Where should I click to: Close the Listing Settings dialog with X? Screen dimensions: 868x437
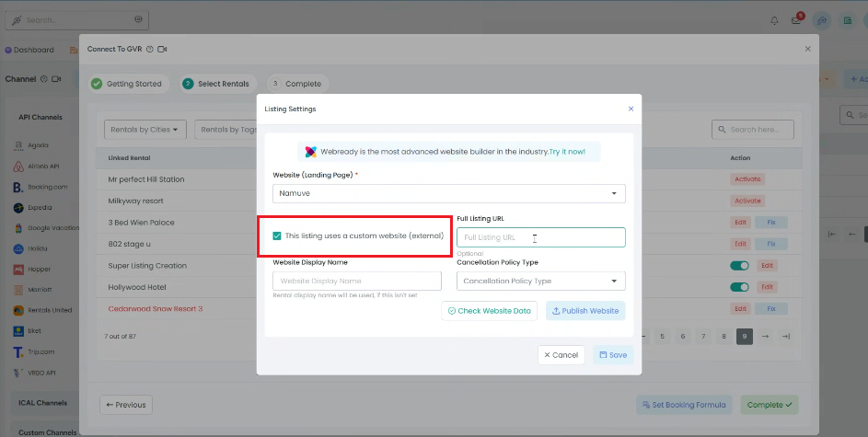pyautogui.click(x=631, y=109)
